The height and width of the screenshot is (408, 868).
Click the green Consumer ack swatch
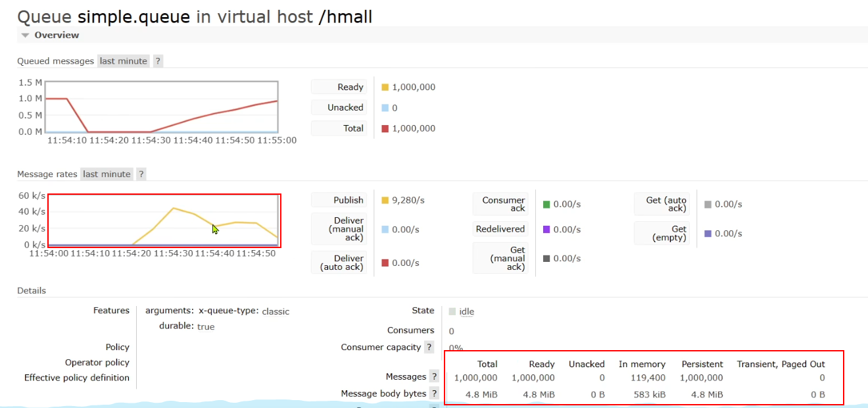pyautogui.click(x=546, y=205)
